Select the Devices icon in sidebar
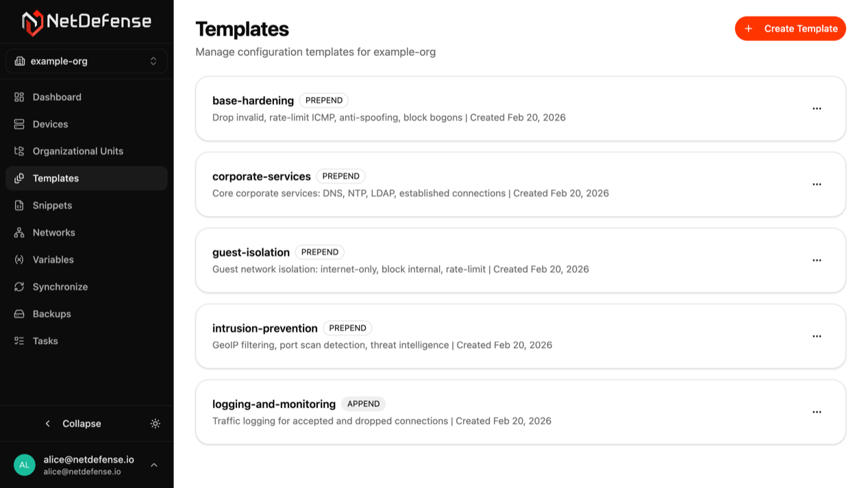This screenshot has width=868, height=488. 19,124
